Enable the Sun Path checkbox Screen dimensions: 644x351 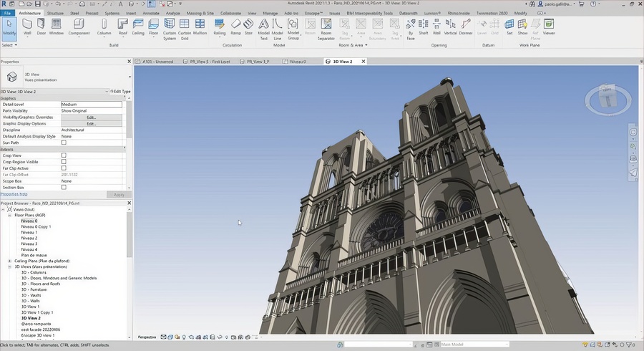[x=64, y=143]
